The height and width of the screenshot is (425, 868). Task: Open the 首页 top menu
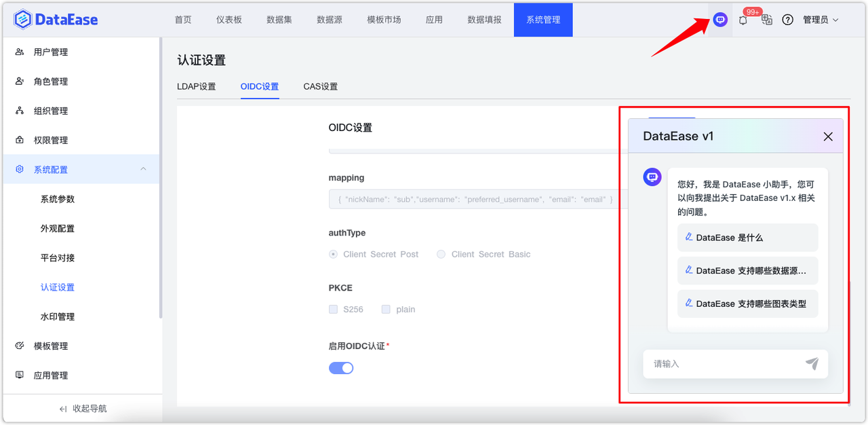point(183,20)
